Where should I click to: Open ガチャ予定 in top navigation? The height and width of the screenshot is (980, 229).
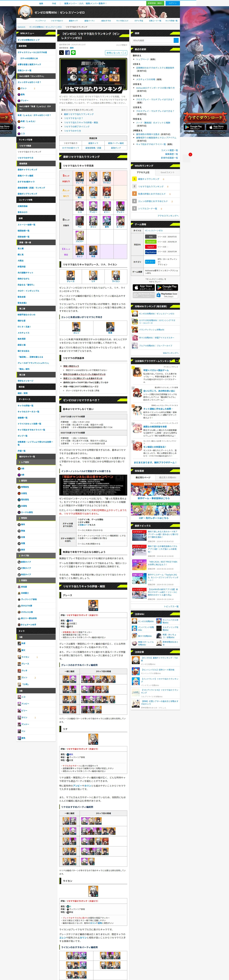point(139,21)
